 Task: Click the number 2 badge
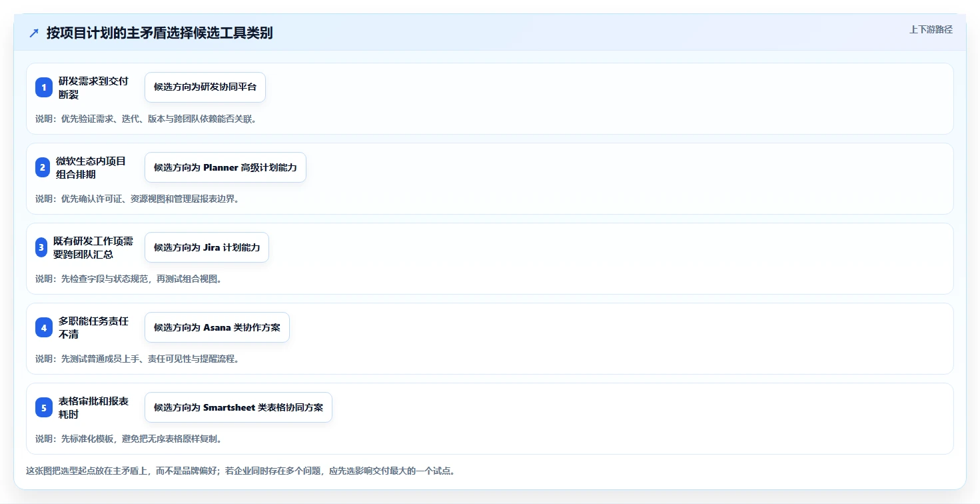(x=43, y=167)
